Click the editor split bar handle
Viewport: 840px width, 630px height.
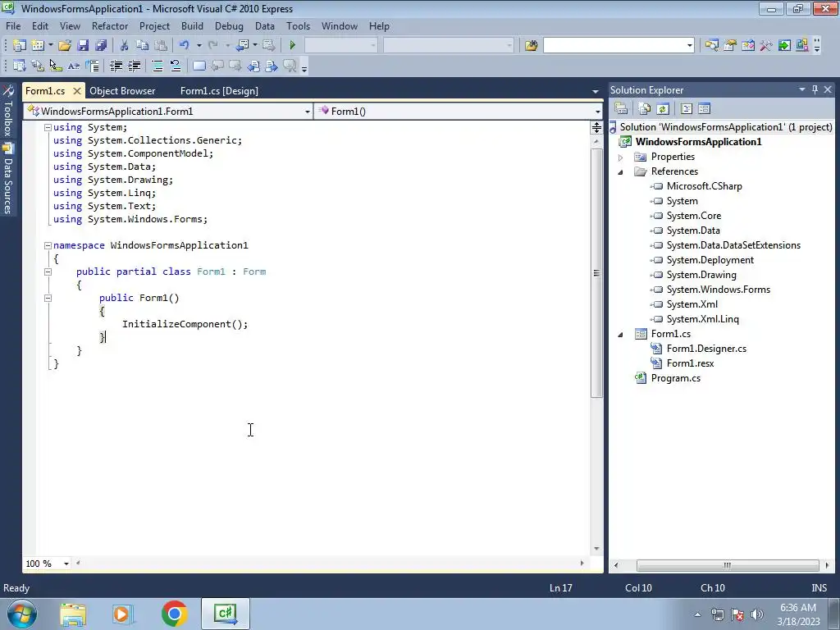click(x=596, y=127)
